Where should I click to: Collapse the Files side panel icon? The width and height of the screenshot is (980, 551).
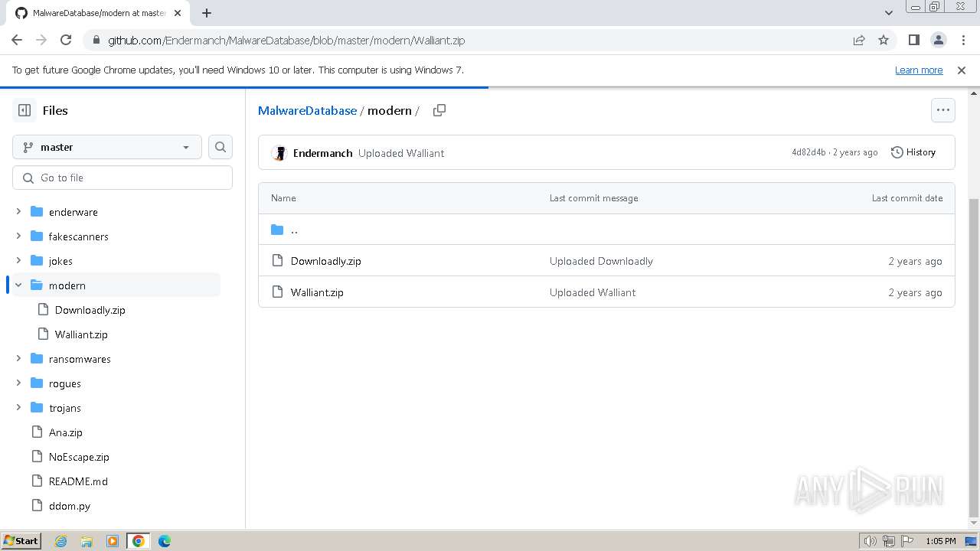click(24, 110)
